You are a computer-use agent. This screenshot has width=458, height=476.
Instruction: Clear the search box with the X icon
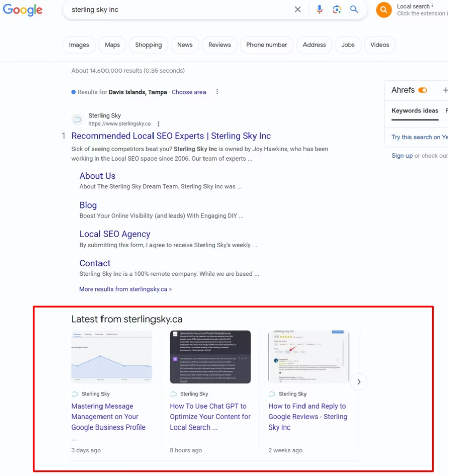(x=298, y=9)
